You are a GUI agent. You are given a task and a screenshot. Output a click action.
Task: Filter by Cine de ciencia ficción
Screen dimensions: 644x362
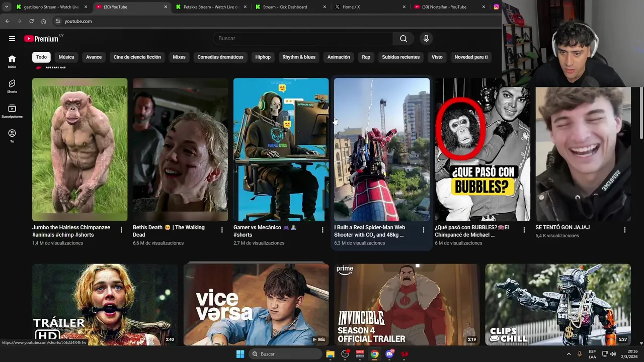[x=137, y=57]
